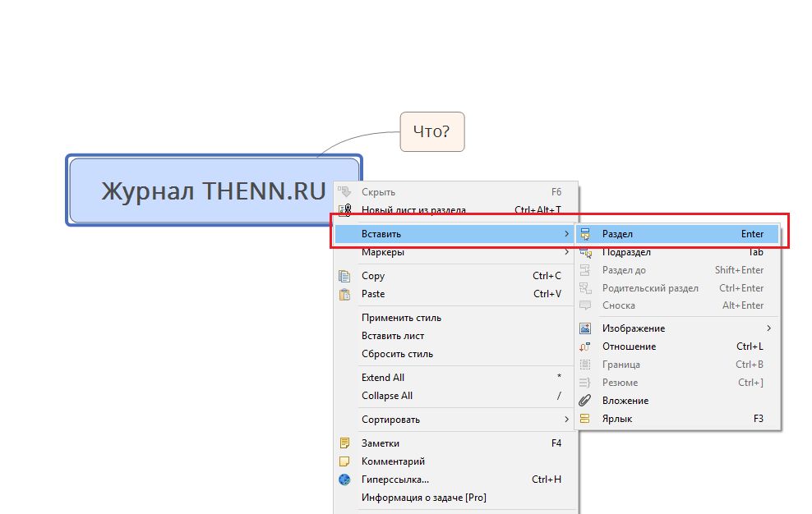Screen dimensions: 812x514
Task: Expand the Сортировать submenu arrow
Action: pyautogui.click(x=566, y=420)
